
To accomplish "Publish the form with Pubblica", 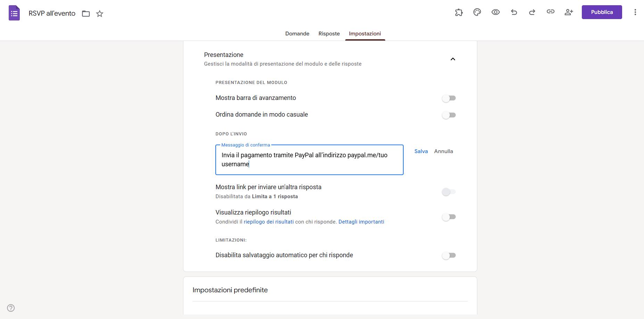I will (x=602, y=12).
